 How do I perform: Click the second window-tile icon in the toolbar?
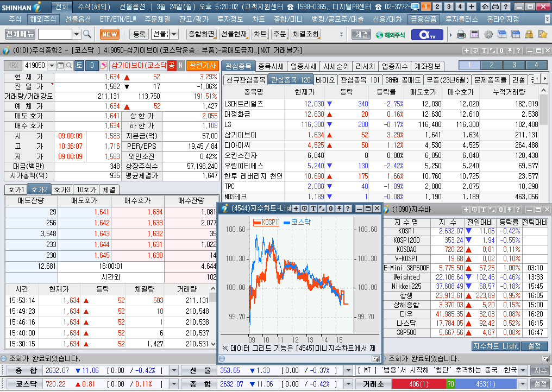(516, 35)
